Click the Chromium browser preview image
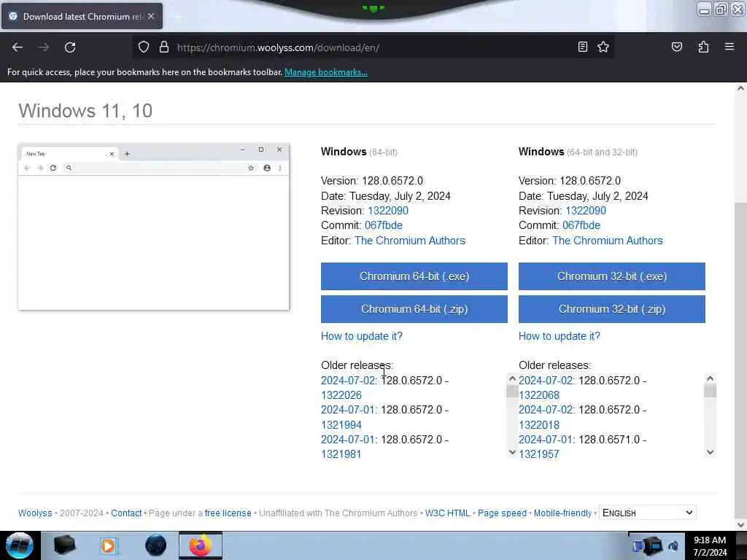The height and width of the screenshot is (560, 747). 153,227
